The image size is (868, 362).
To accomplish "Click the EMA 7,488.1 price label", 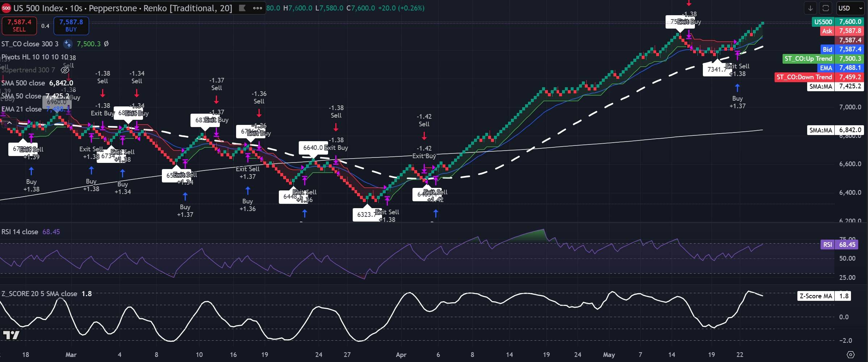I will coord(840,68).
